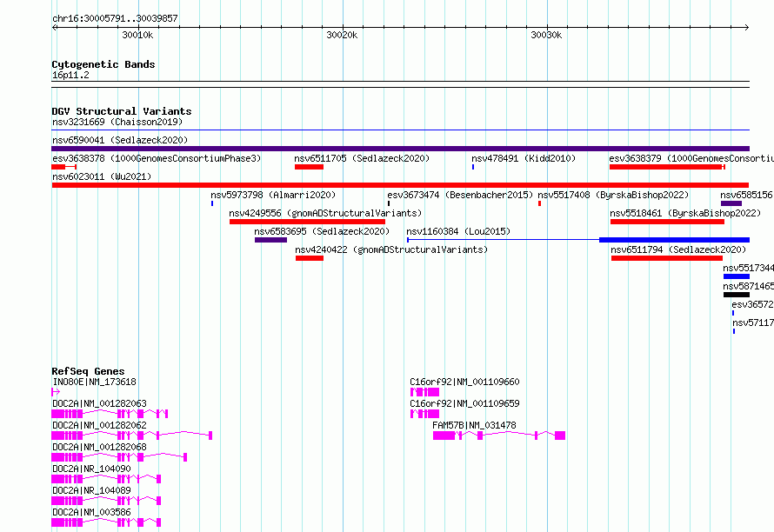Click the black bar under nsv5871465

(737, 295)
